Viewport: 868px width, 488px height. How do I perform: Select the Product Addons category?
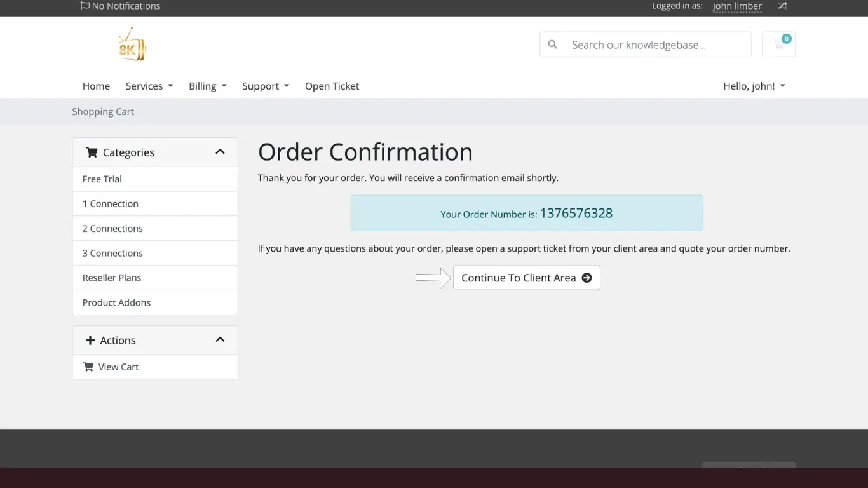click(155, 302)
